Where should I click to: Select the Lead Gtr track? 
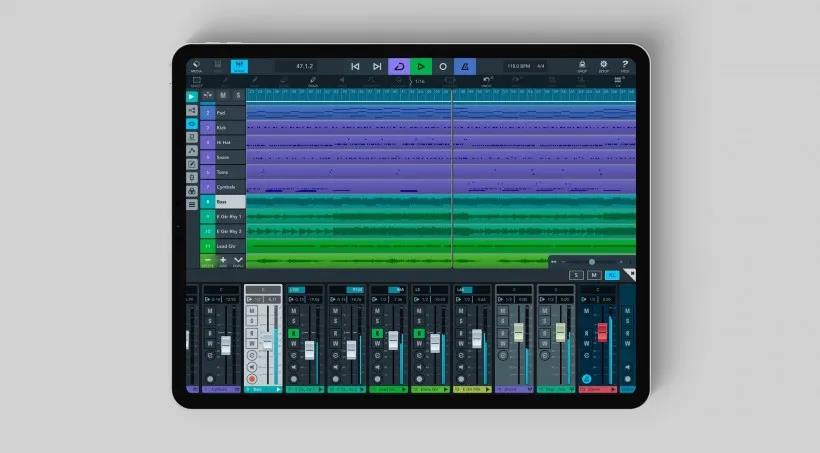tap(223, 245)
